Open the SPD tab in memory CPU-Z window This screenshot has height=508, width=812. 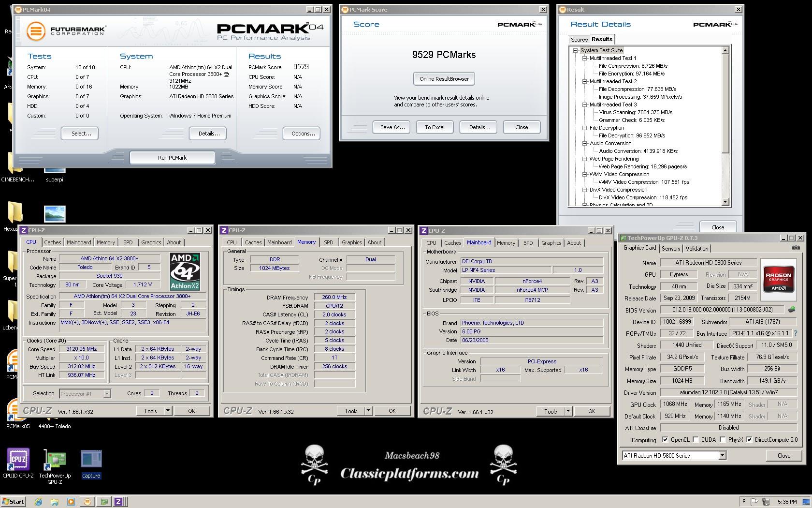329,242
